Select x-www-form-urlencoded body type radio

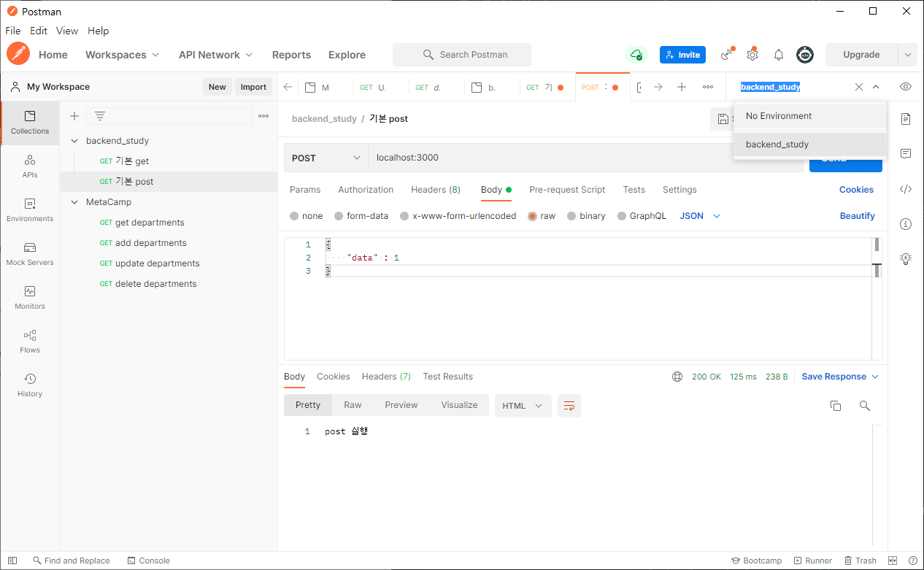[x=404, y=216]
